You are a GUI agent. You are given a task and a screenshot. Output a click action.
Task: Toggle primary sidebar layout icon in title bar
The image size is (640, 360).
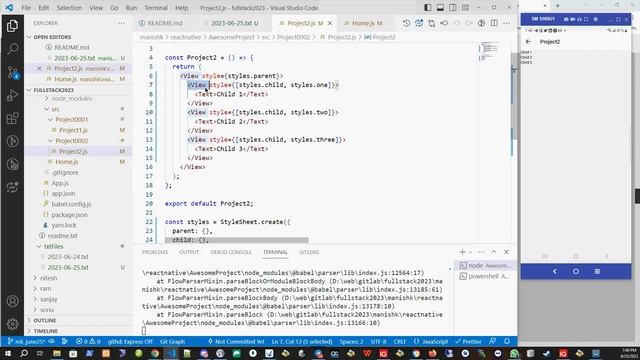(x=427, y=7)
